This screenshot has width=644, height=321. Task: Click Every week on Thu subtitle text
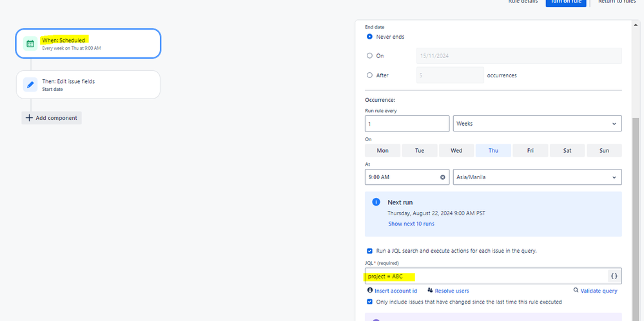pos(72,48)
